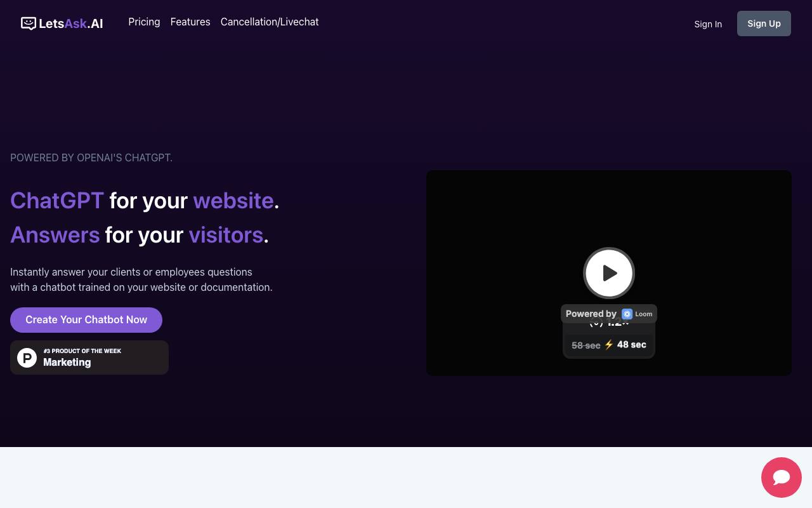This screenshot has height=508, width=812.
Task: Click the struck-through 58 sec duration
Action: pos(586,345)
